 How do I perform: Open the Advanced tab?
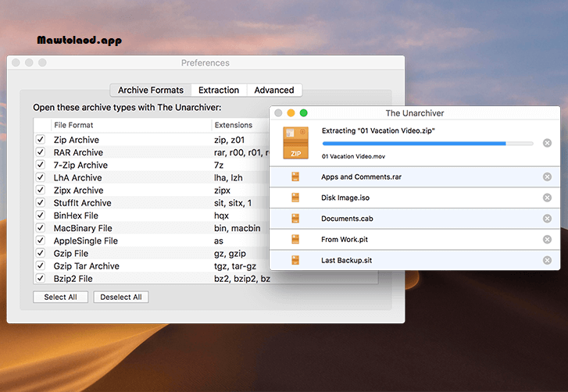[274, 90]
